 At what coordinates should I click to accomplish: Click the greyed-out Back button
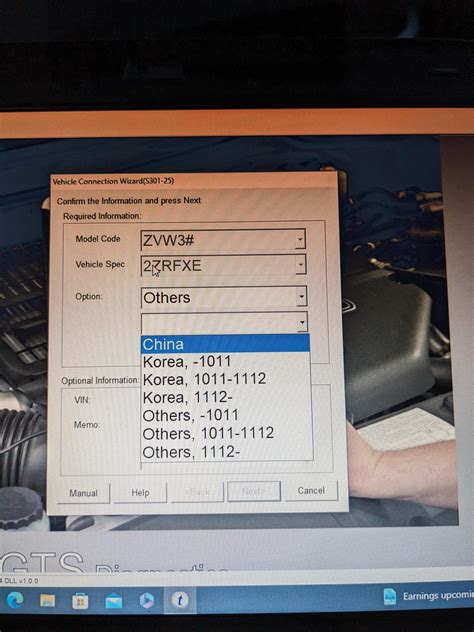coord(198,492)
